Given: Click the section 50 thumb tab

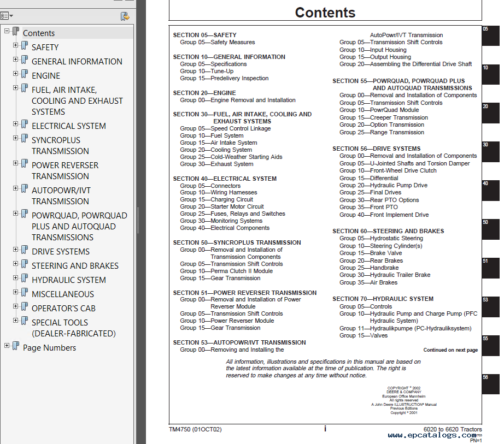Looking at the screenshot, I should tap(490, 229).
